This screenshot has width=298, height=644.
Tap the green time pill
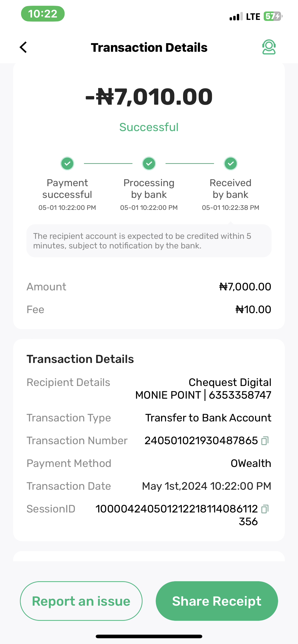(43, 14)
